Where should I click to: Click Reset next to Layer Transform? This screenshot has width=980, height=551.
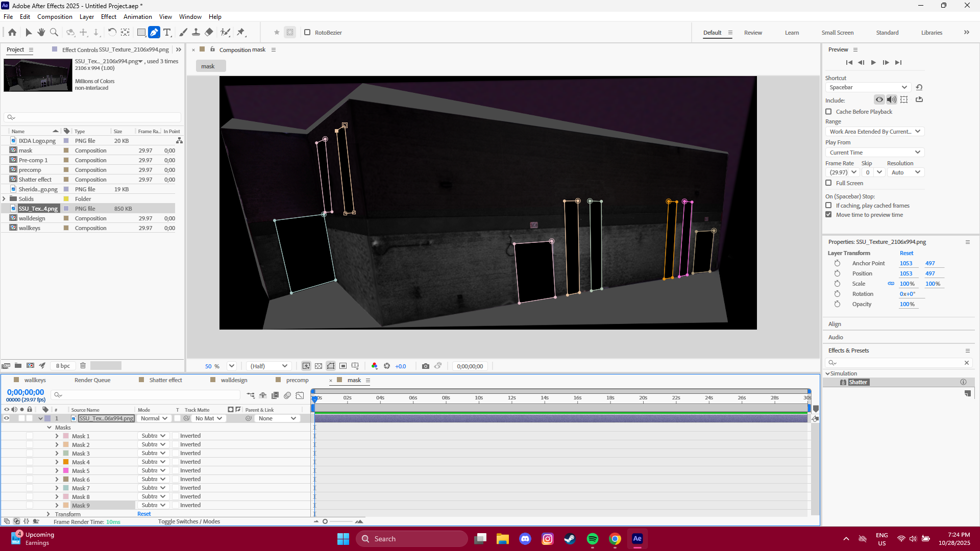(906, 253)
